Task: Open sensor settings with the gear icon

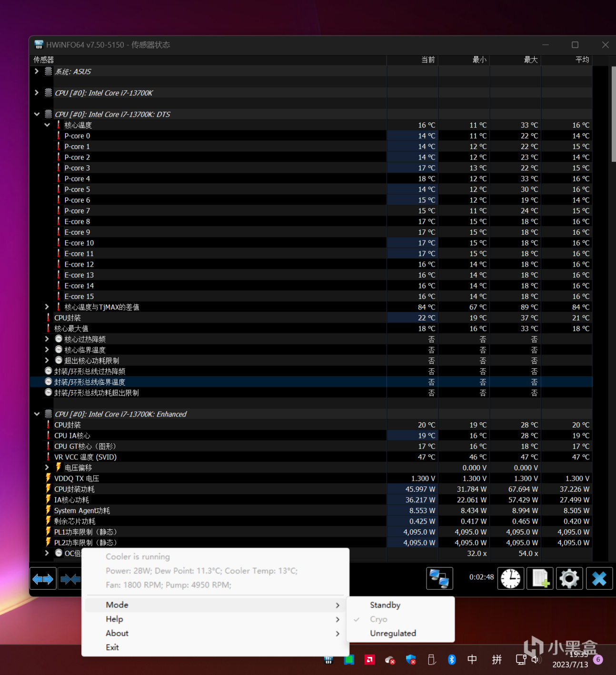Action: click(569, 579)
